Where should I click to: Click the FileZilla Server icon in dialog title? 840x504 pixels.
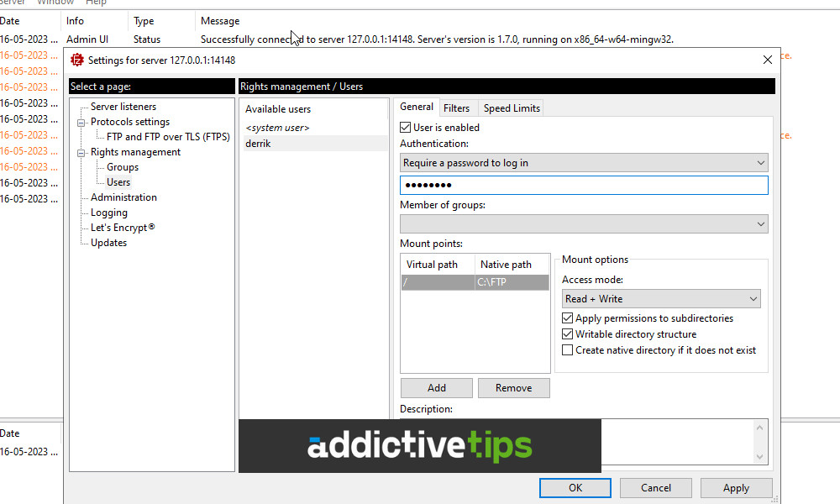(76, 60)
